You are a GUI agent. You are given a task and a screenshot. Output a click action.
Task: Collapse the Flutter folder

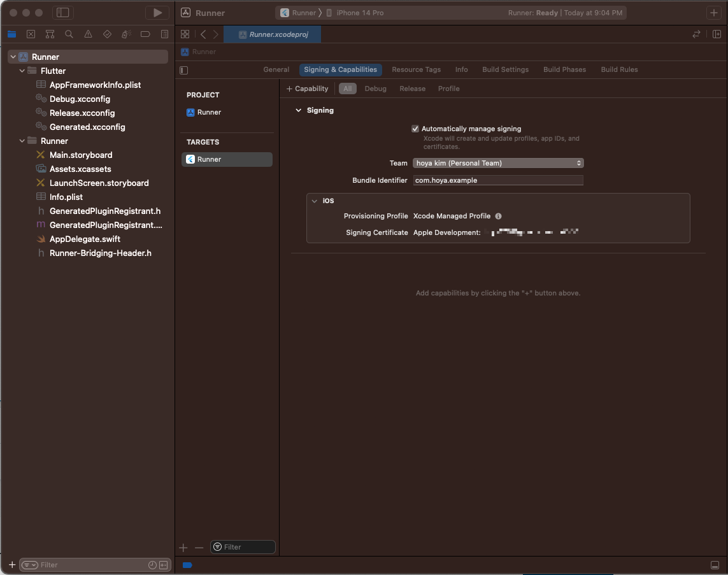(x=22, y=71)
